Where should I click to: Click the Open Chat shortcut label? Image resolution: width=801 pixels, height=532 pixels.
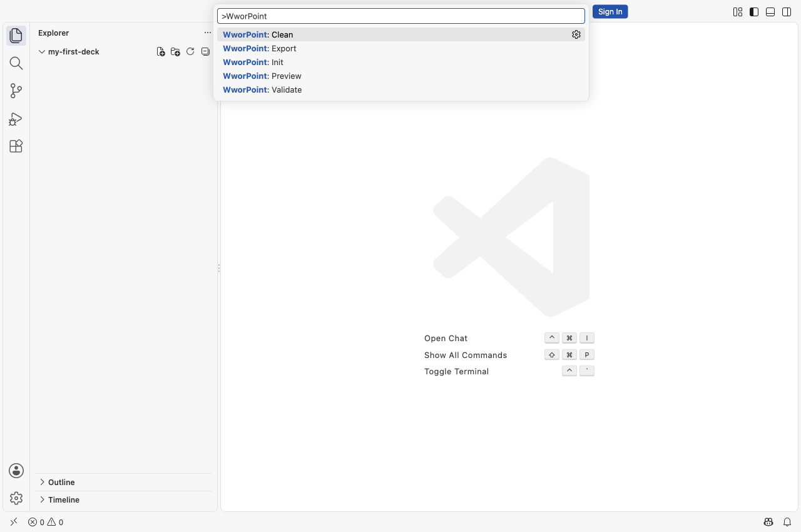pyautogui.click(x=446, y=338)
